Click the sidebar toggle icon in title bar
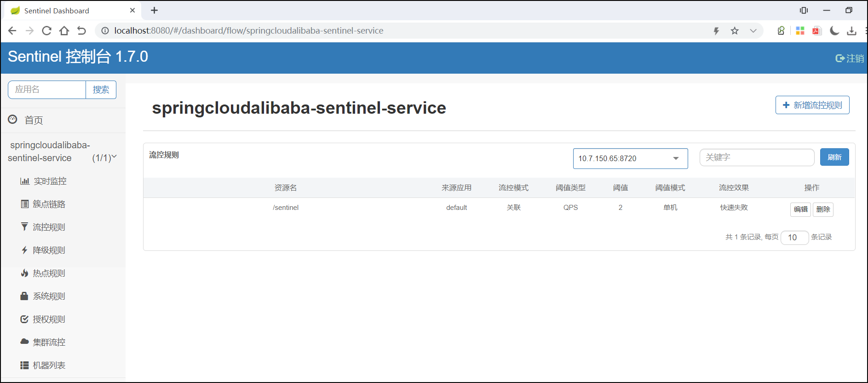This screenshot has height=383, width=868. 804,10
